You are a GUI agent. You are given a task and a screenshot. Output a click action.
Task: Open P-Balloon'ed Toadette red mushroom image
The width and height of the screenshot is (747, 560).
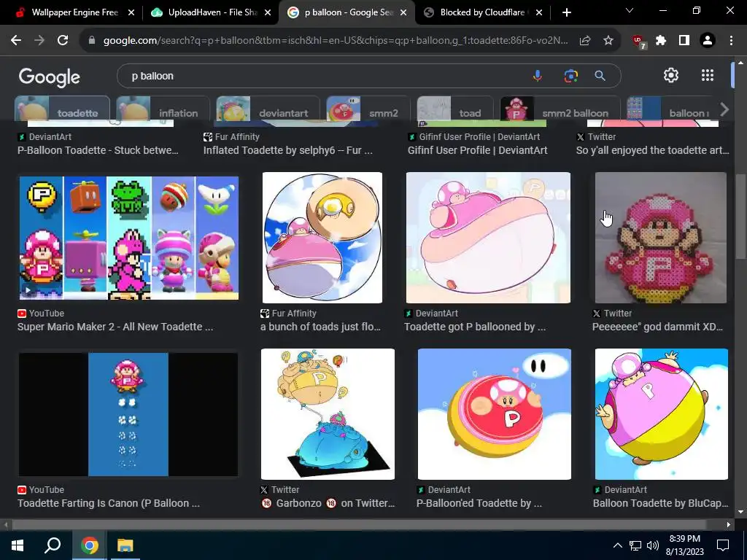[x=495, y=414]
